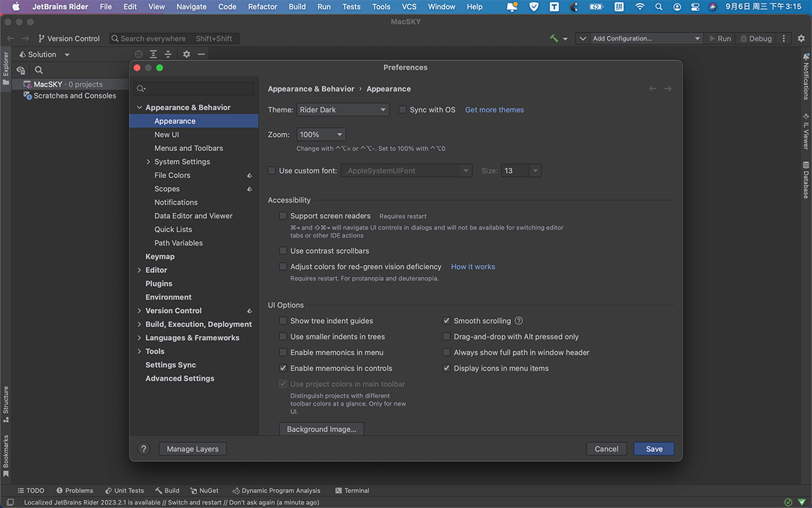Open the Notifications tool window
812x508 pixels.
tap(805, 76)
